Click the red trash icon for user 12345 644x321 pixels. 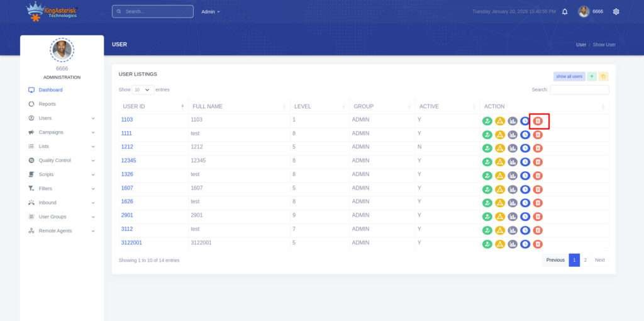538,162
